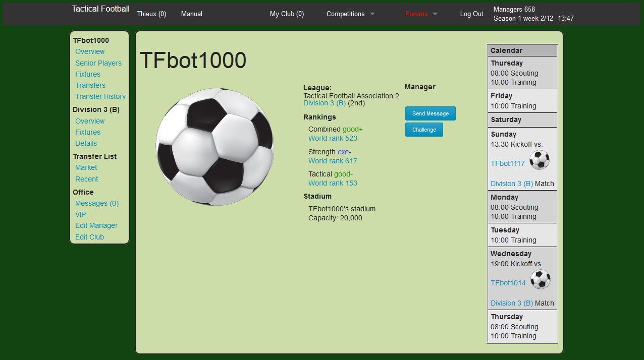The height and width of the screenshot is (360, 644).
Task: Challenge TFbot1000 to a match
Action: coord(424,130)
